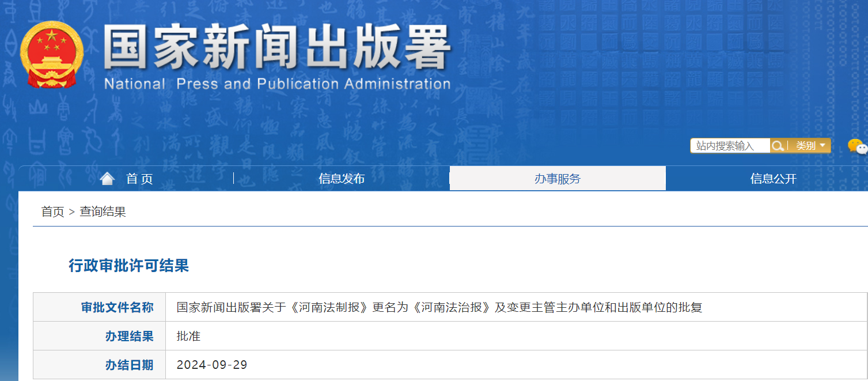Open the 信息公开 navigation tab
The width and height of the screenshot is (868, 381).
coord(773,179)
